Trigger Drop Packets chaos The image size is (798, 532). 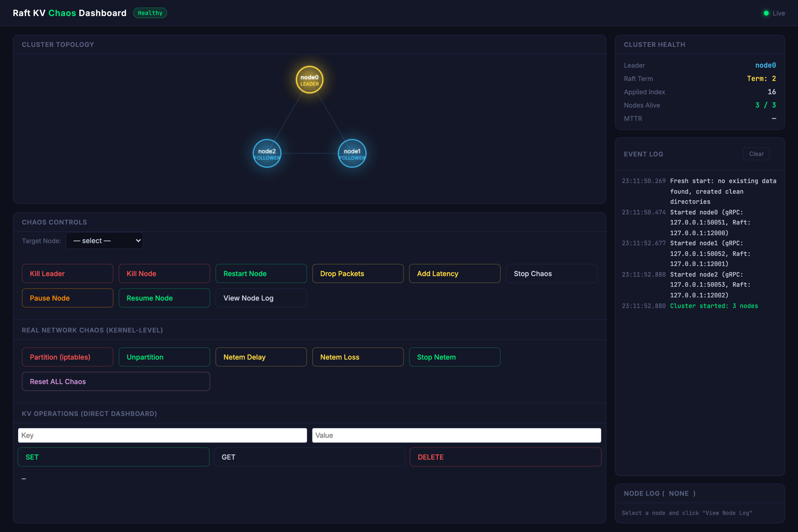point(358,274)
